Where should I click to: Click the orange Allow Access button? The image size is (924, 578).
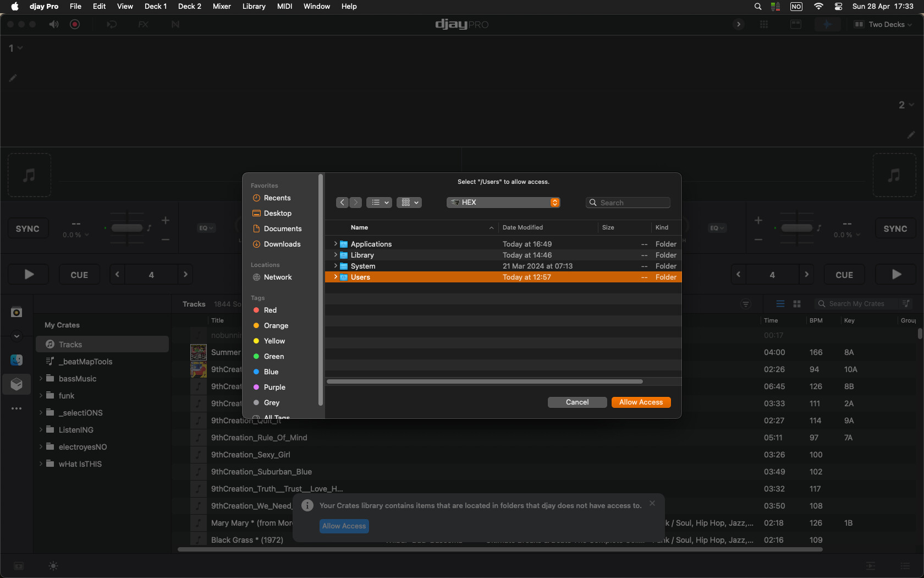pyautogui.click(x=641, y=402)
